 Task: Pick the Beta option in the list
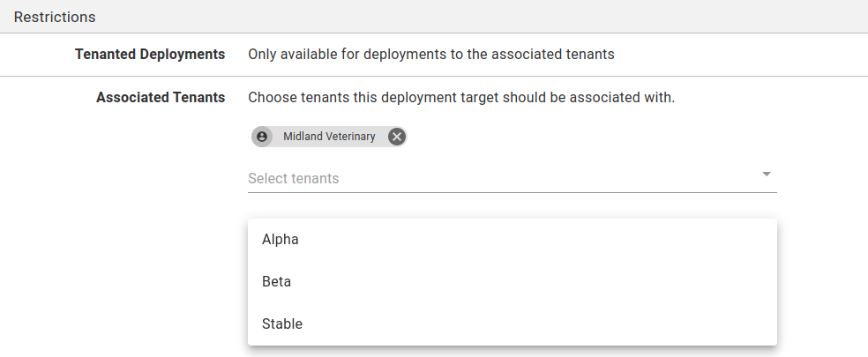click(276, 281)
